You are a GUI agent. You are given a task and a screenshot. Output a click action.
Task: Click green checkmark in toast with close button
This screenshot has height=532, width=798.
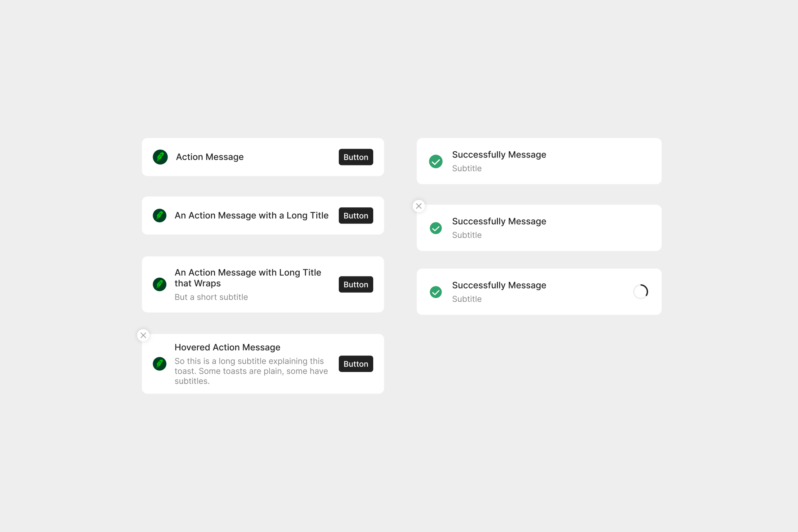(436, 228)
